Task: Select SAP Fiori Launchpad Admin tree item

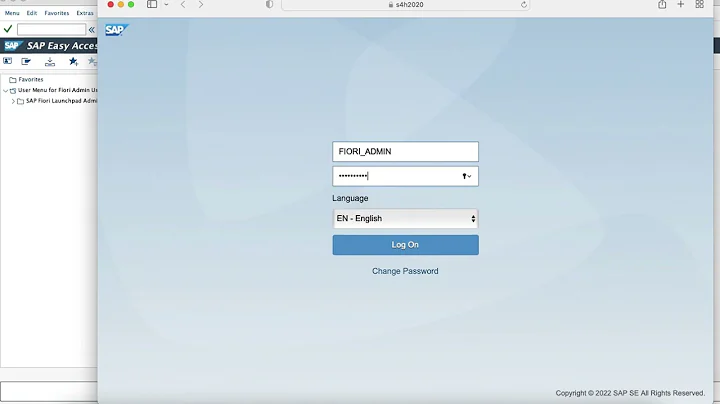Action: pos(61,101)
